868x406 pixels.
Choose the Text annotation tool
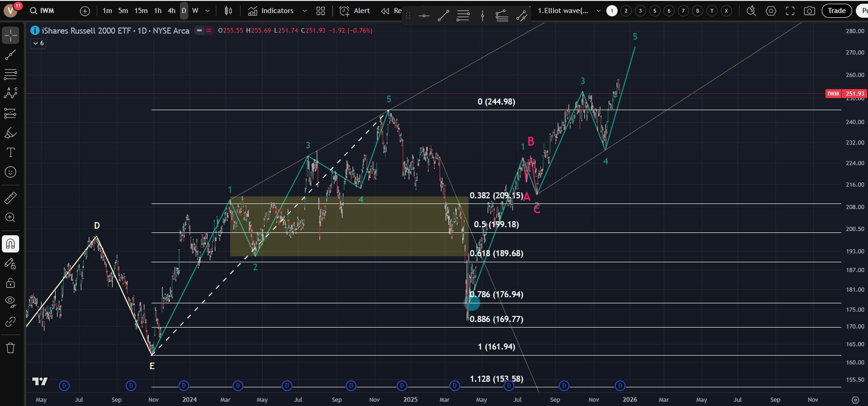click(x=10, y=153)
